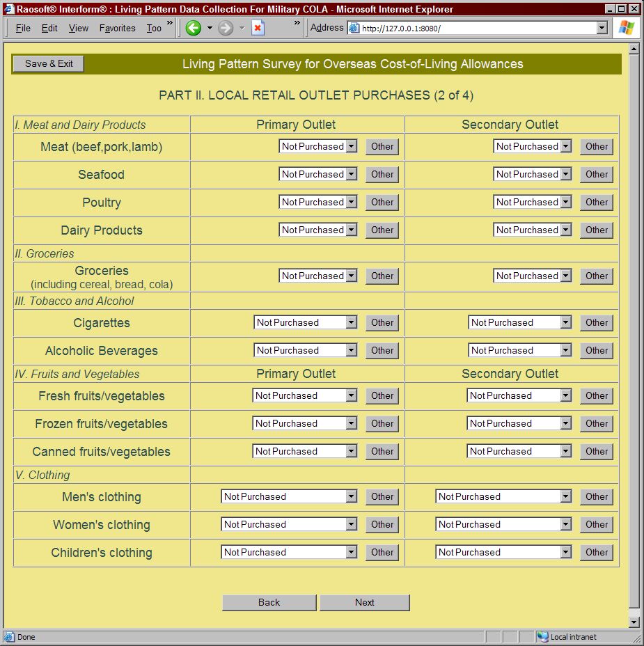Viewport: 644px width, 646px height.
Task: Open Groceries Primary Outlet dropdown
Action: (317, 276)
